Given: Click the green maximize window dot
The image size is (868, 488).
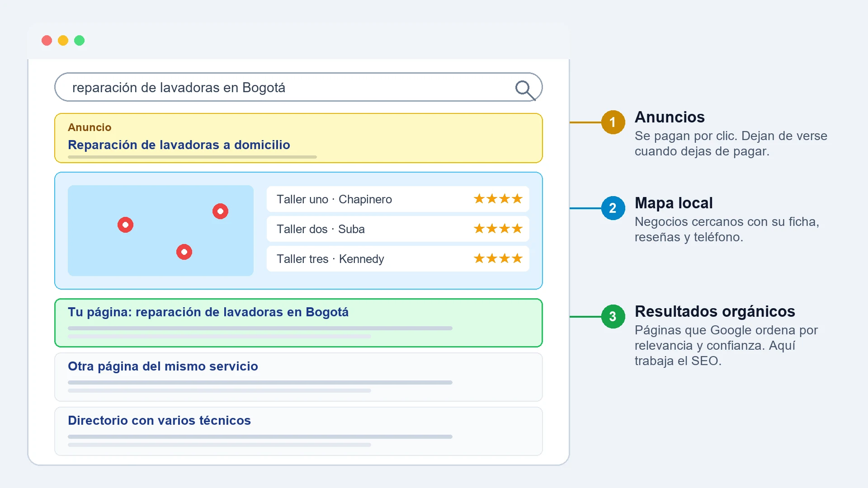Looking at the screenshot, I should (79, 41).
